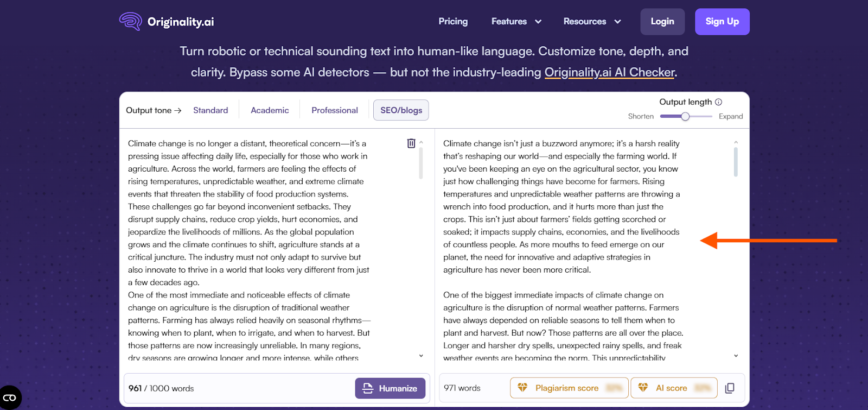Click the up arrow of input scrollbar
Viewport: 868px width, 410px height.
coord(421,142)
